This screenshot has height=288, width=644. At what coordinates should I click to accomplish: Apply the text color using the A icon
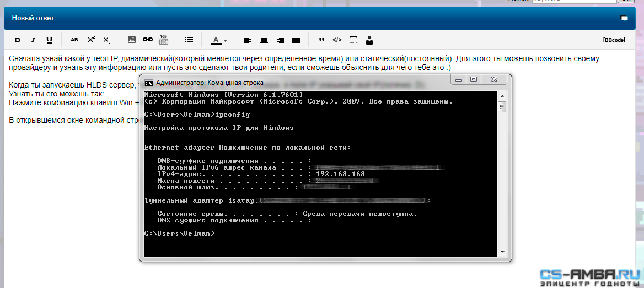(x=216, y=40)
